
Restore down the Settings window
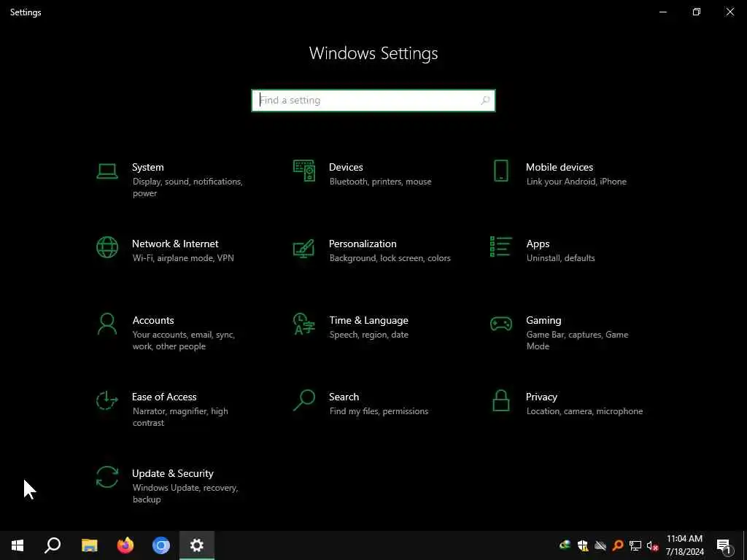click(x=697, y=12)
